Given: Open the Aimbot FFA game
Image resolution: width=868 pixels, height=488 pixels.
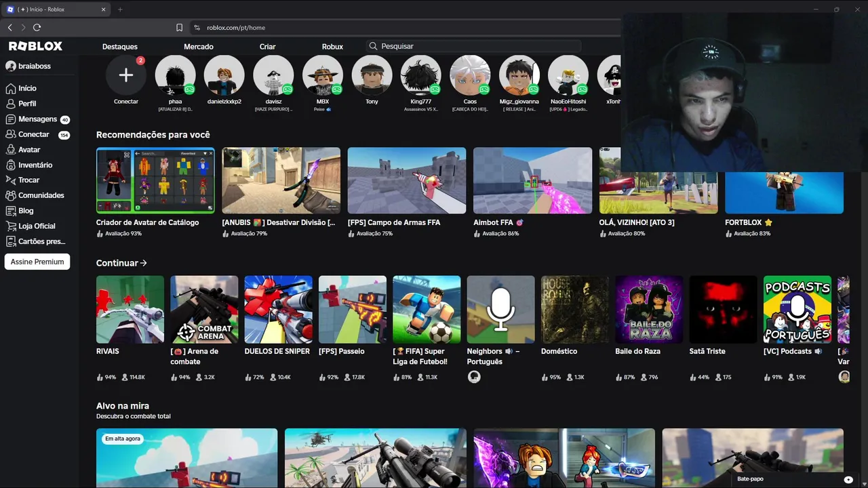Looking at the screenshot, I should click(532, 180).
